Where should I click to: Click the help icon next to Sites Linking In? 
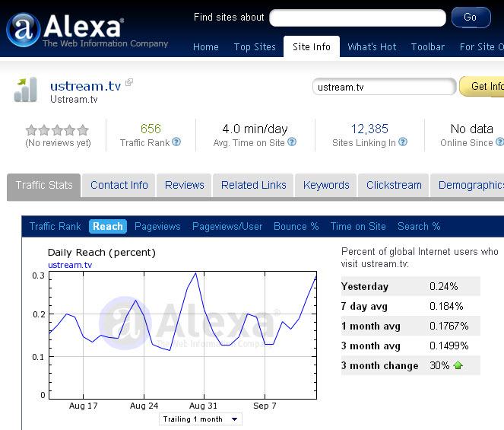point(403,142)
